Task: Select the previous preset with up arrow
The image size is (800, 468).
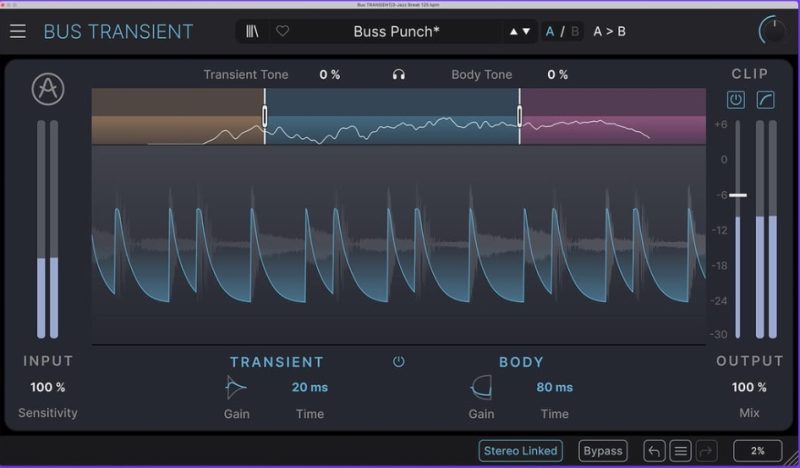Action: point(514,32)
